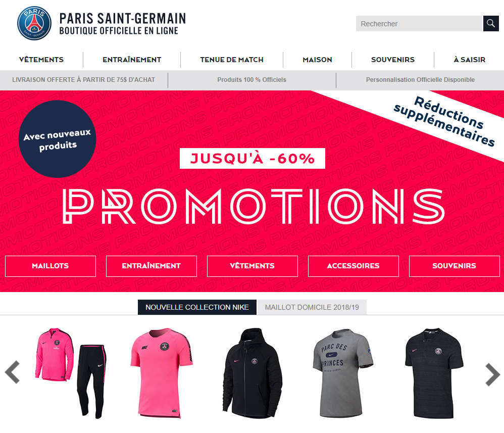This screenshot has width=504, height=433.
Task: Advance carousel with right arrow
Action: tap(492, 374)
